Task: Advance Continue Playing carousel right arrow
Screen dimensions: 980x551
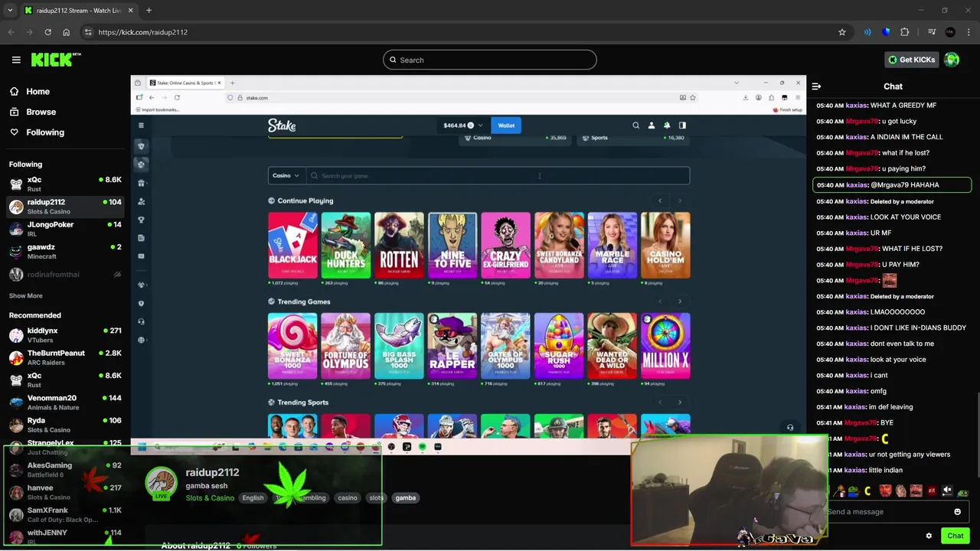Action: coord(679,201)
